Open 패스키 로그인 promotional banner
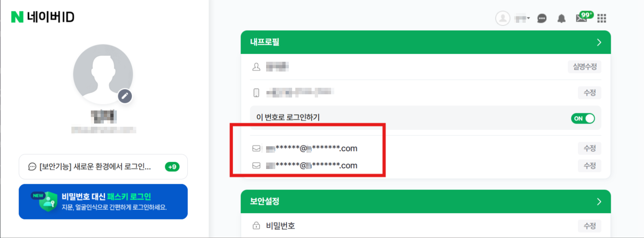The image size is (644, 238). [x=103, y=202]
